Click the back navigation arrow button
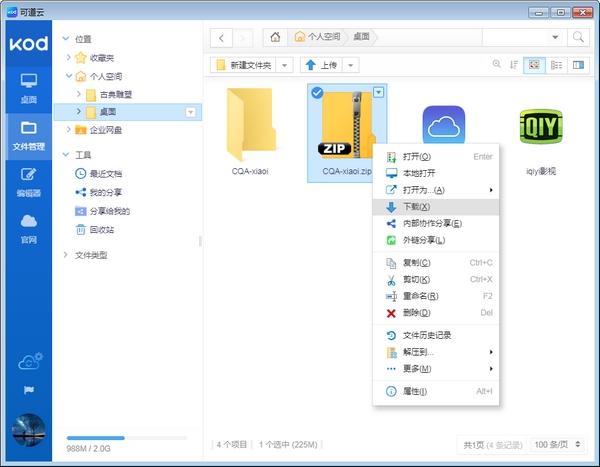The image size is (600, 467). click(221, 37)
